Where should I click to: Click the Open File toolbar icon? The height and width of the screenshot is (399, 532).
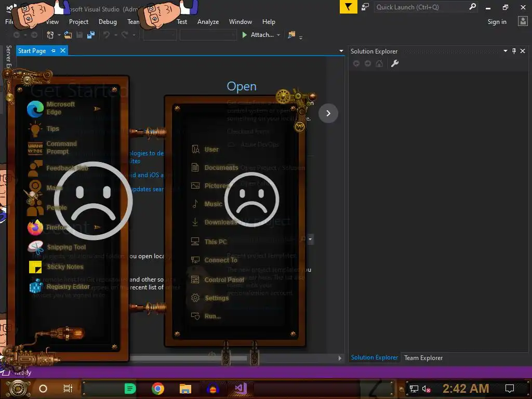[x=68, y=35]
